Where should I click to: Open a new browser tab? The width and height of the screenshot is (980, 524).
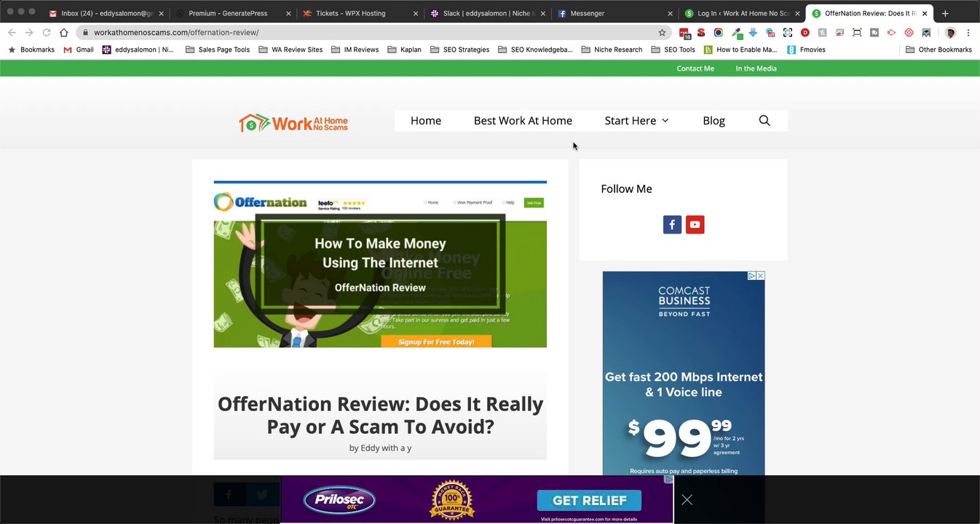pyautogui.click(x=945, y=13)
